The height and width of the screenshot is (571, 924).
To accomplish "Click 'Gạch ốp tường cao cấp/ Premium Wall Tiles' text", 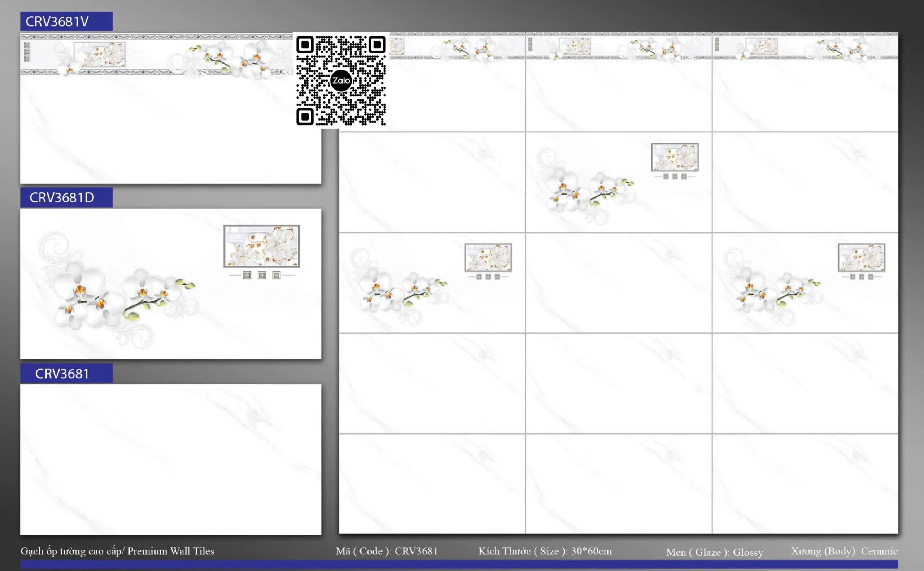I will (117, 551).
